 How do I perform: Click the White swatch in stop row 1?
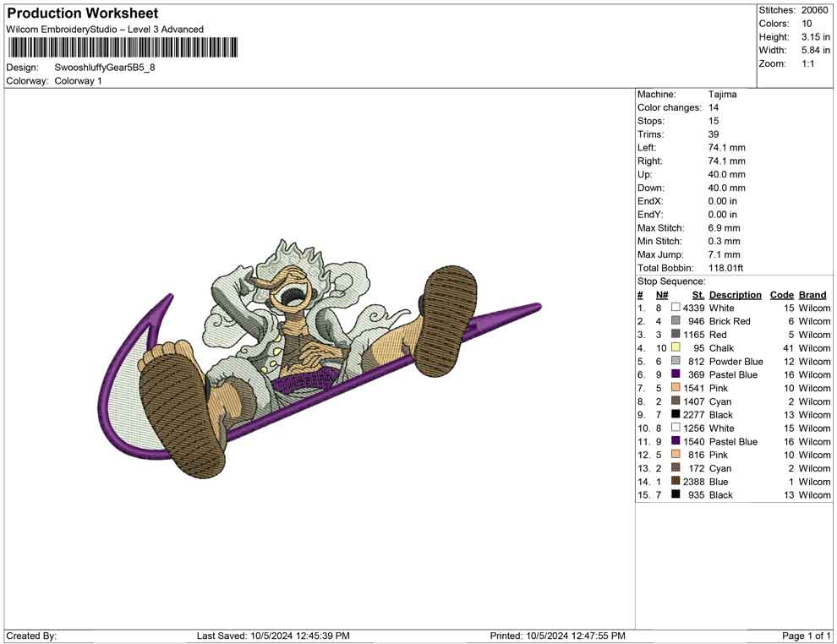(x=676, y=308)
